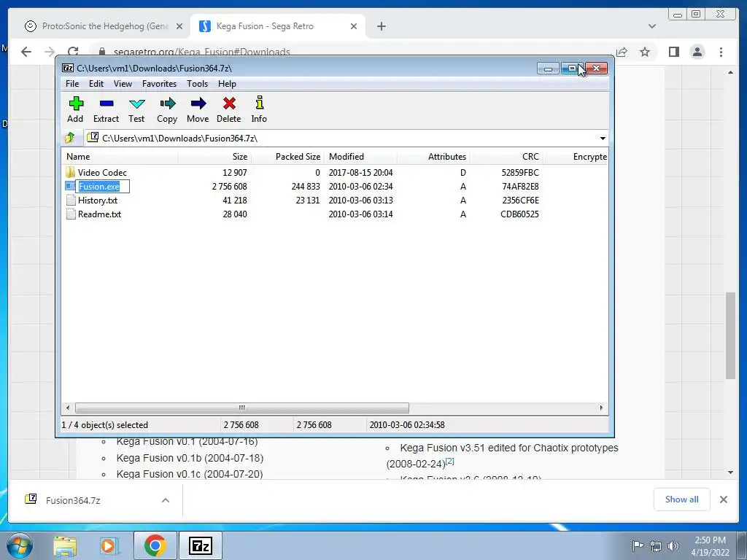The height and width of the screenshot is (560, 747).
Task: Click the volume speaker tray icon
Action: pos(673,545)
